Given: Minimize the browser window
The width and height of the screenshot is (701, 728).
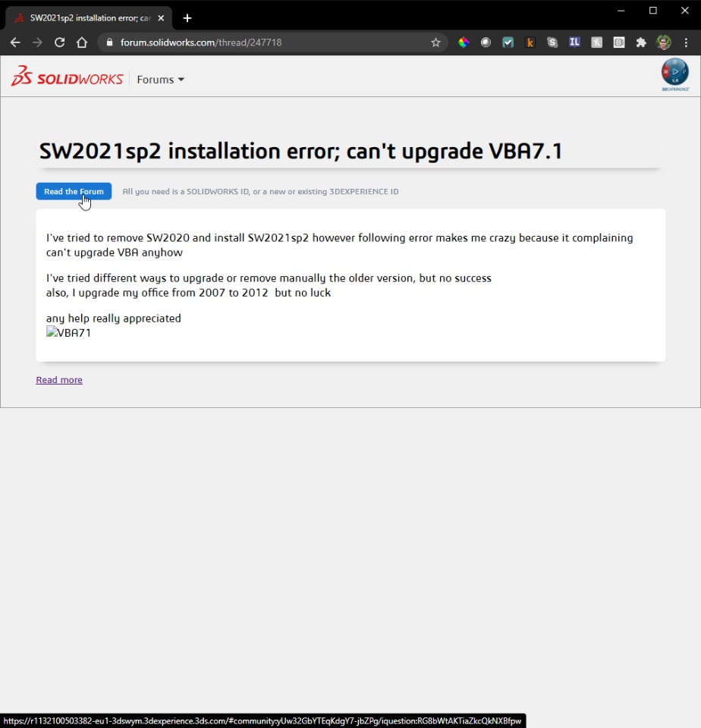Looking at the screenshot, I should (621, 11).
